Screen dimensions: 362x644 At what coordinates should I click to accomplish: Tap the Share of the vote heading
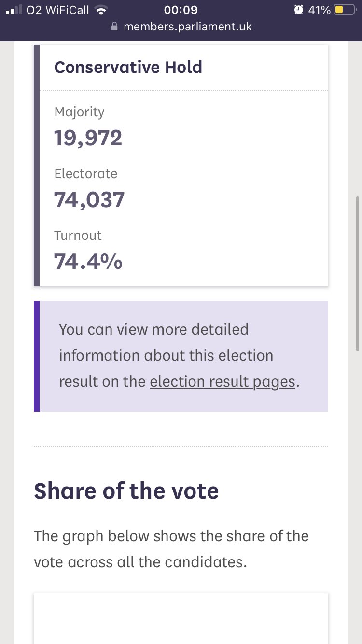point(126,491)
